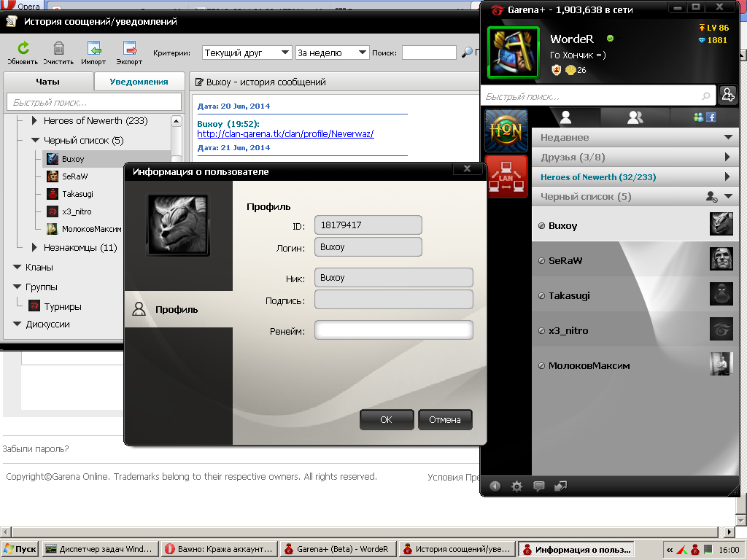Confirm with OK in user info dialog
The image size is (747, 560).
tap(387, 419)
